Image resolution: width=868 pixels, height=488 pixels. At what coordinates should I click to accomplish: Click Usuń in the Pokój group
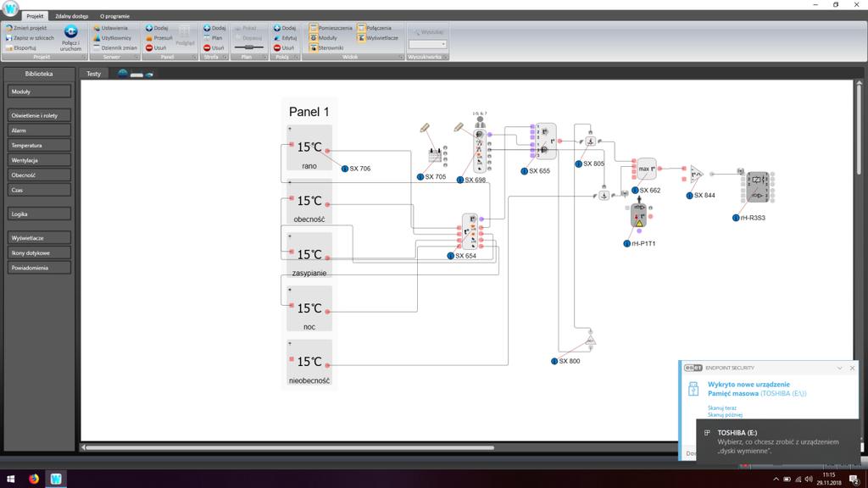pyautogui.click(x=283, y=47)
